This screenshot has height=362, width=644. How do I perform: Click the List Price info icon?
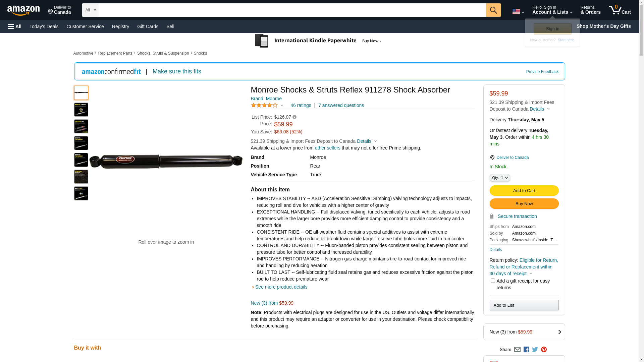pyautogui.click(x=294, y=117)
